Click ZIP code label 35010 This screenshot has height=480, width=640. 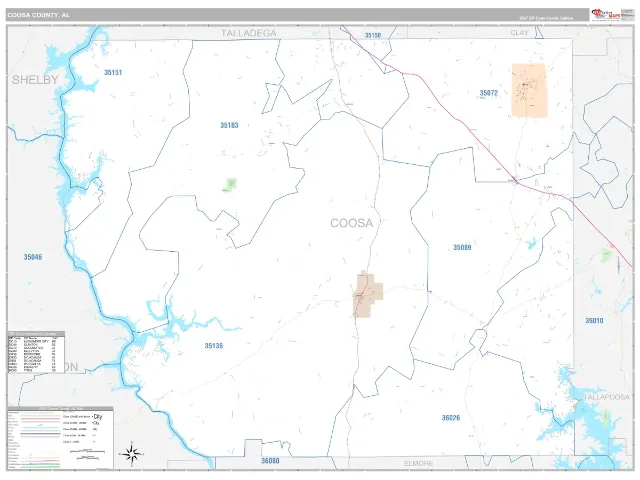click(594, 321)
